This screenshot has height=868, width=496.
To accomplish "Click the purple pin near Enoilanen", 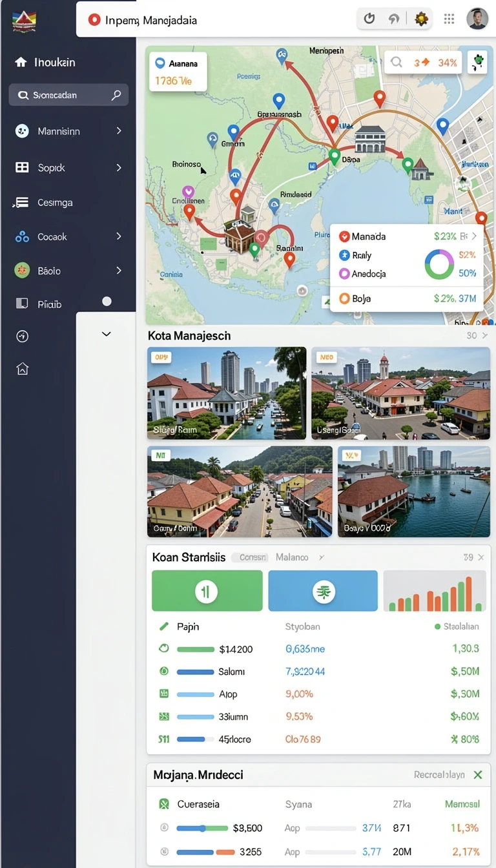I will [189, 192].
